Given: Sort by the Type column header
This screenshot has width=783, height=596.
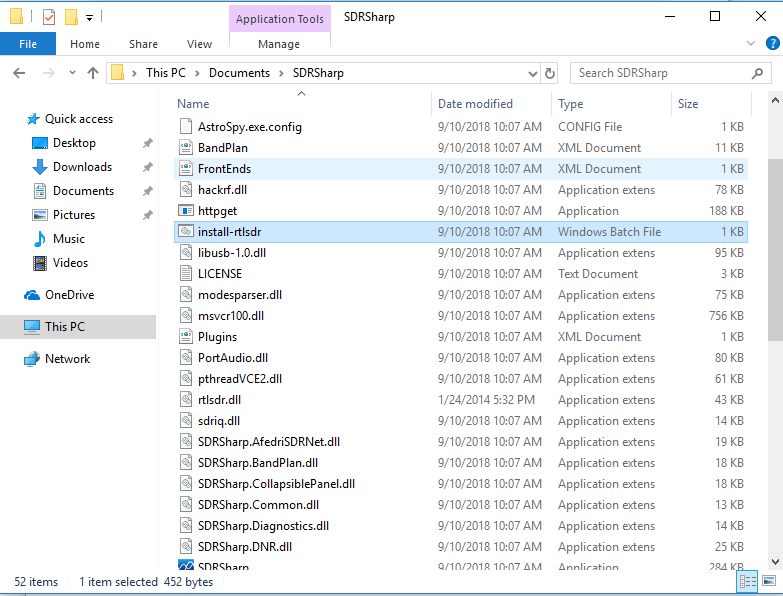Looking at the screenshot, I should (611, 104).
